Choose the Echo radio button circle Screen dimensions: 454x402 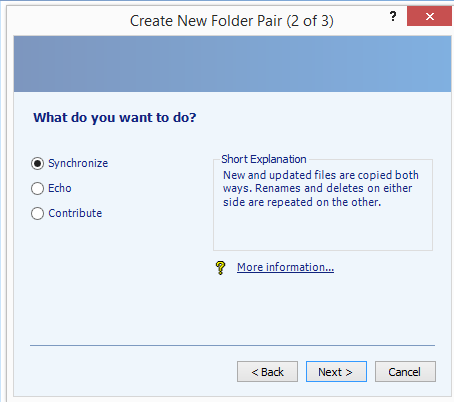coord(37,188)
